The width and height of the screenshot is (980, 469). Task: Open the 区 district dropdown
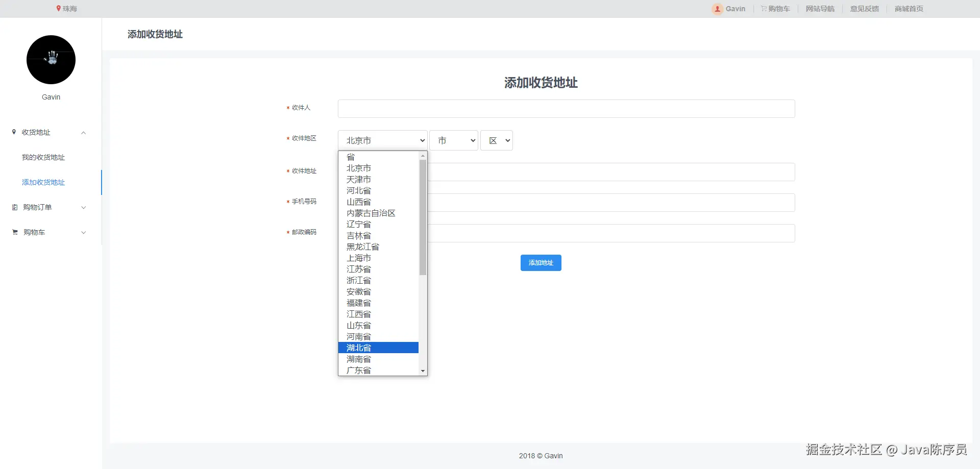tap(497, 140)
